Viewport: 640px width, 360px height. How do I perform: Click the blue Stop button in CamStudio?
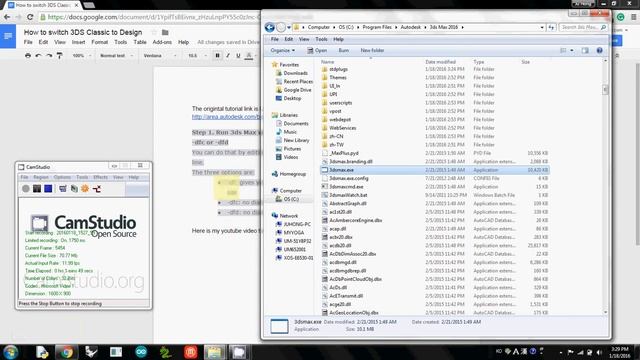click(x=48, y=189)
